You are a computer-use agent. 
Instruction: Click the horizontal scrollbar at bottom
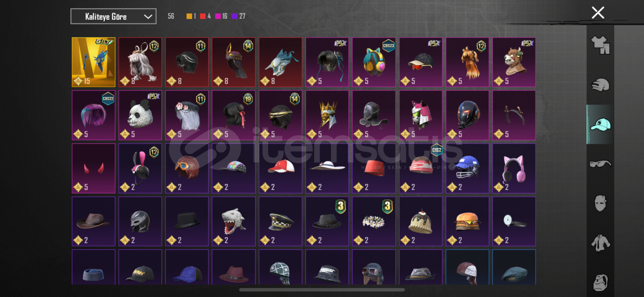(322, 290)
